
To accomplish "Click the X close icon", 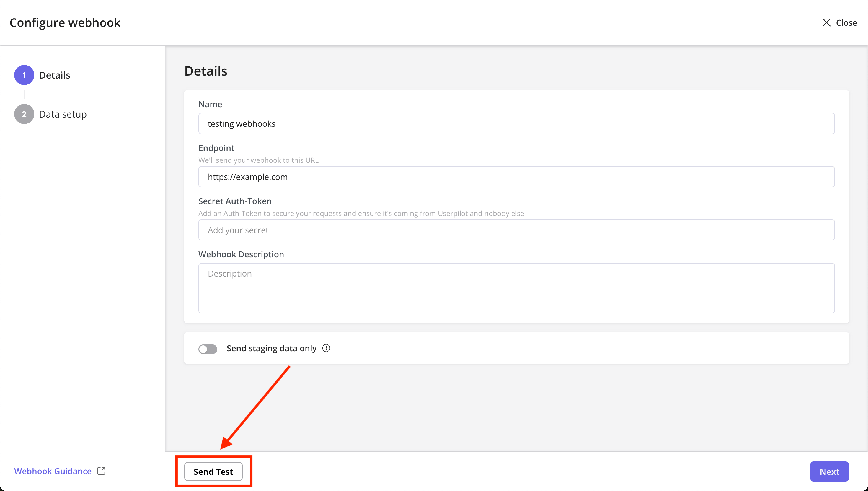I will click(x=826, y=22).
